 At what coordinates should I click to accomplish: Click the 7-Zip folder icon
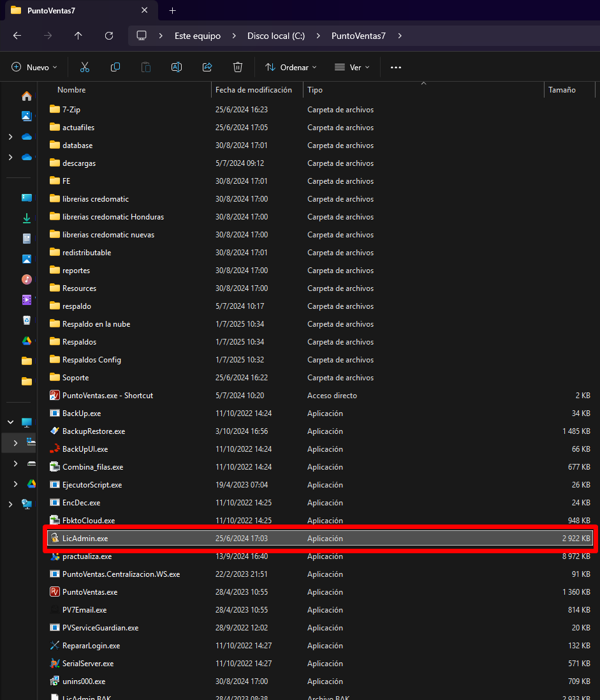(x=54, y=109)
